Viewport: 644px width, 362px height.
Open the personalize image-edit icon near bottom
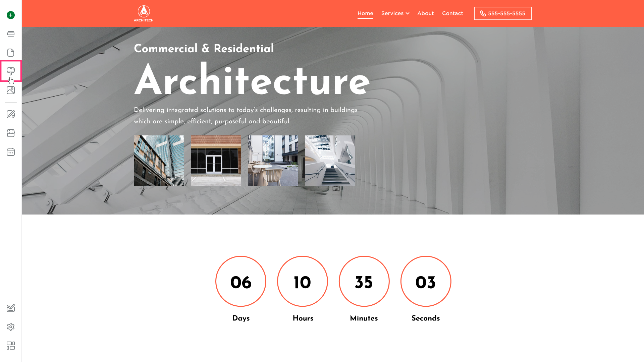pyautogui.click(x=11, y=308)
